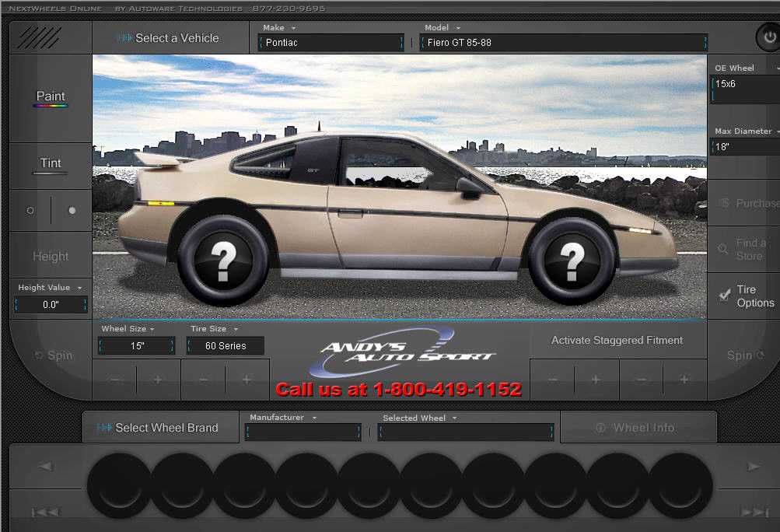
Task: Click previous wheels left arrow
Action: click(x=46, y=467)
